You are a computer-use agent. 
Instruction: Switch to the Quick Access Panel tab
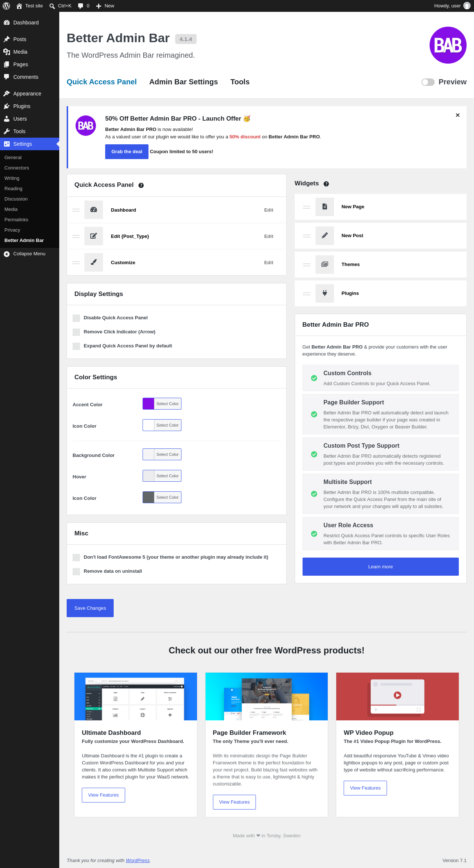[101, 82]
